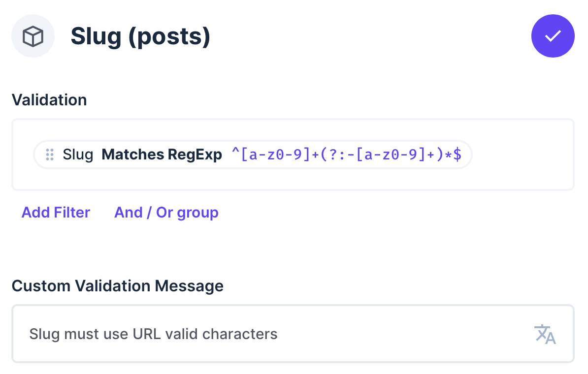
Task: Select the placeholder text Slug must use URL valid characters
Action: coord(154,334)
